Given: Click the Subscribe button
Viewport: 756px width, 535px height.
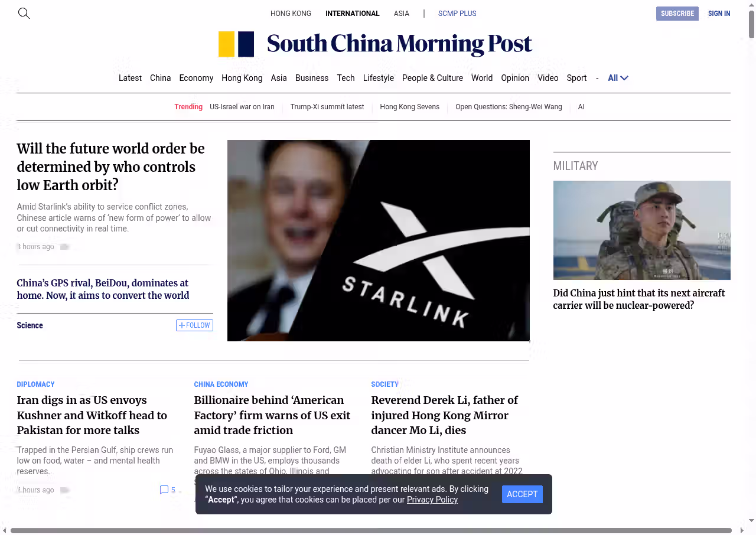Looking at the screenshot, I should (x=677, y=14).
